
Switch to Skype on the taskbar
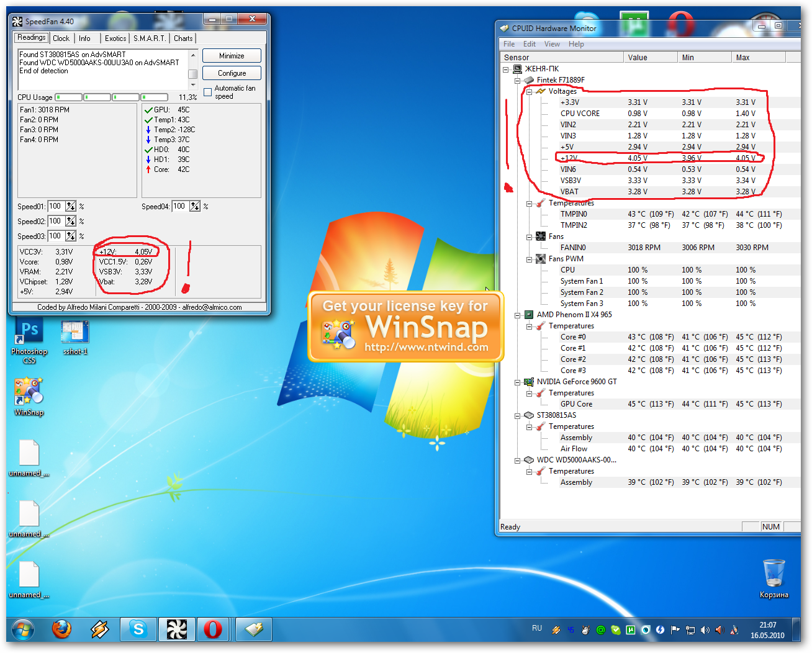point(138,629)
